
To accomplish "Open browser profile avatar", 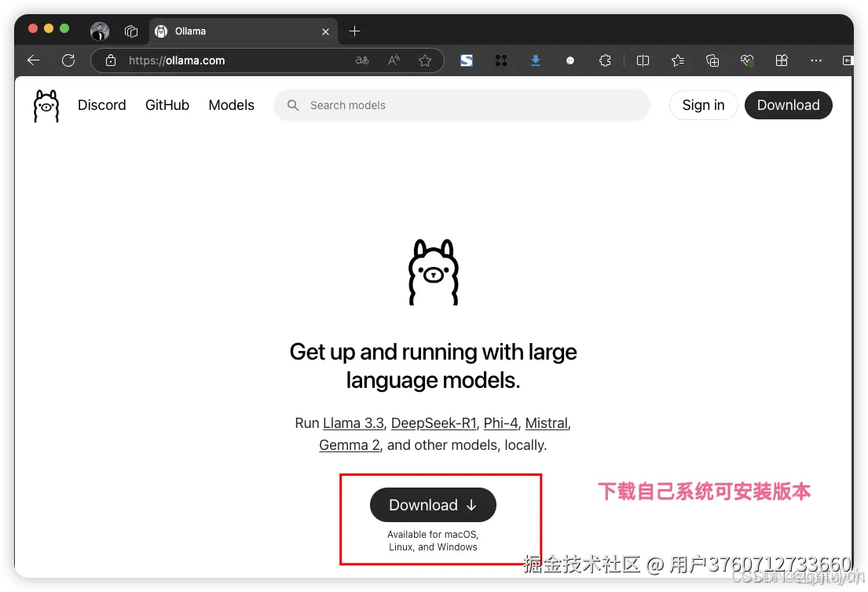I will click(100, 31).
